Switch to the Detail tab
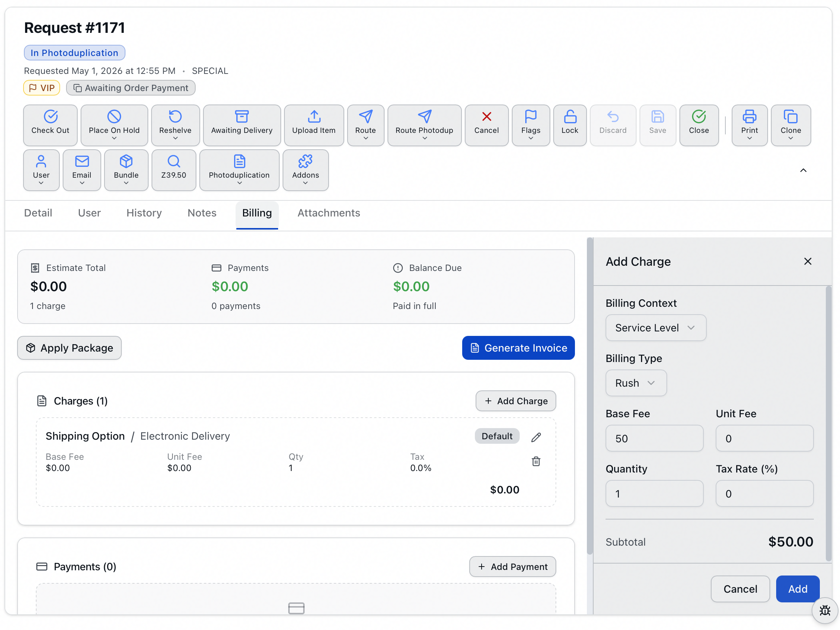 point(38,213)
